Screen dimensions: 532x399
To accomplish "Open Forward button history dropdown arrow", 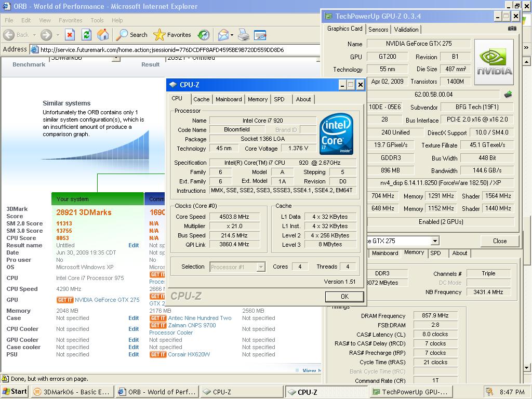I will pyautogui.click(x=58, y=35).
